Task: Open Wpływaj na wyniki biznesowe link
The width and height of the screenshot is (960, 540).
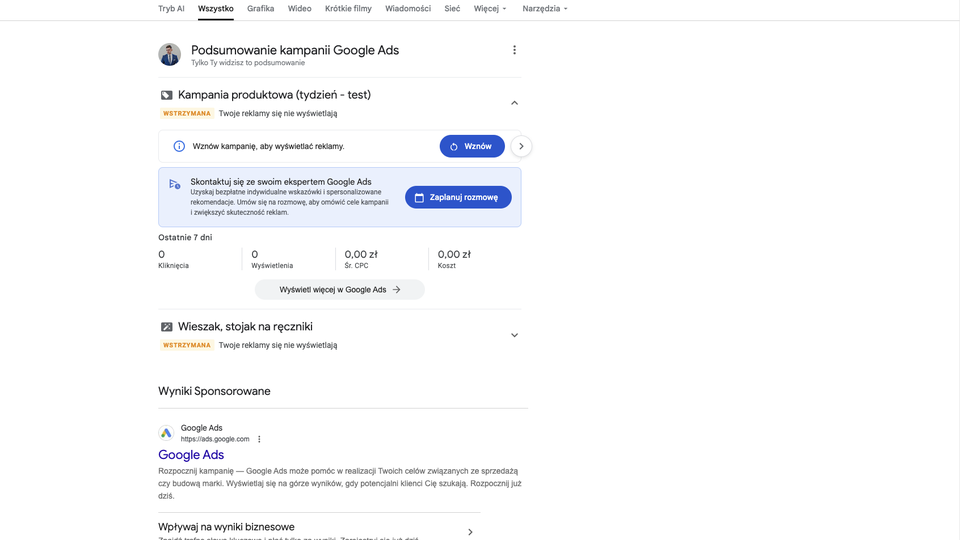Action: point(227,527)
